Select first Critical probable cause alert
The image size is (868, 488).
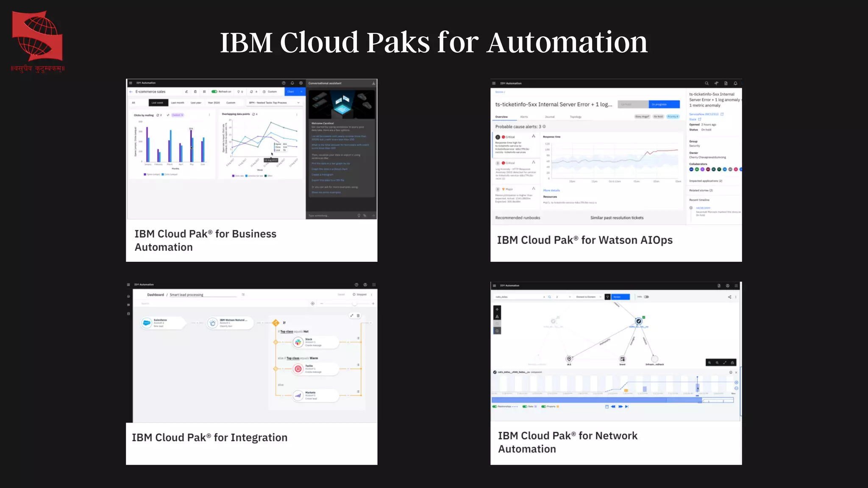coord(516,144)
